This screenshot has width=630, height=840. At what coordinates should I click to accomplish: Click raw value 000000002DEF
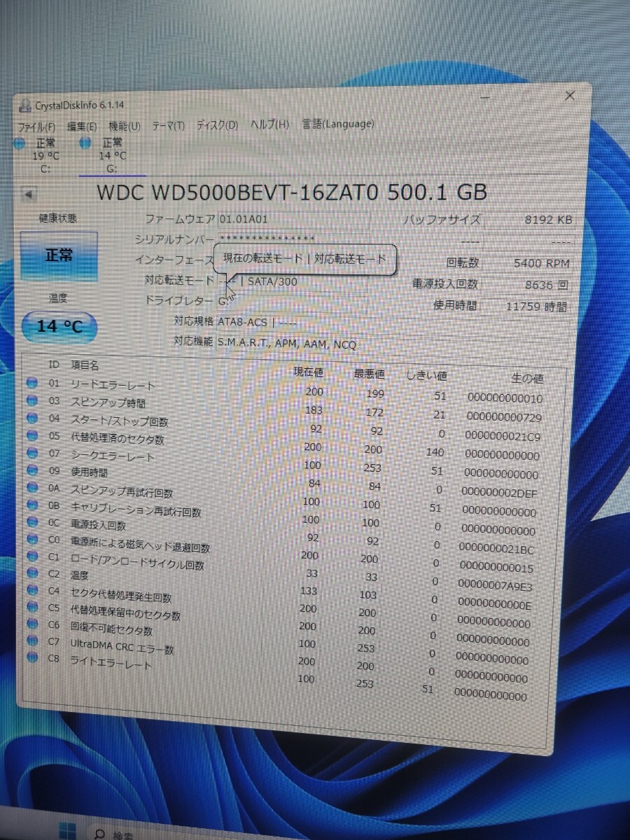(x=500, y=493)
